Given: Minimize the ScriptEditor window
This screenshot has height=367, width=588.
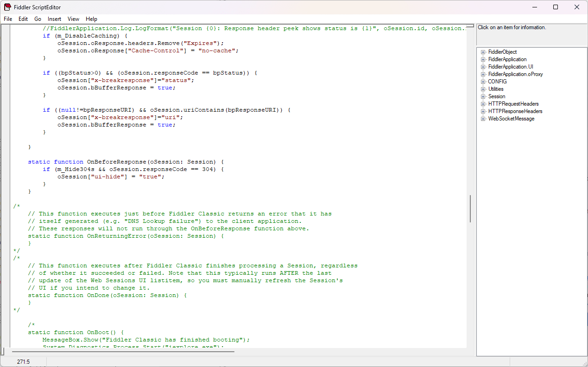Looking at the screenshot, I should coord(534,7).
